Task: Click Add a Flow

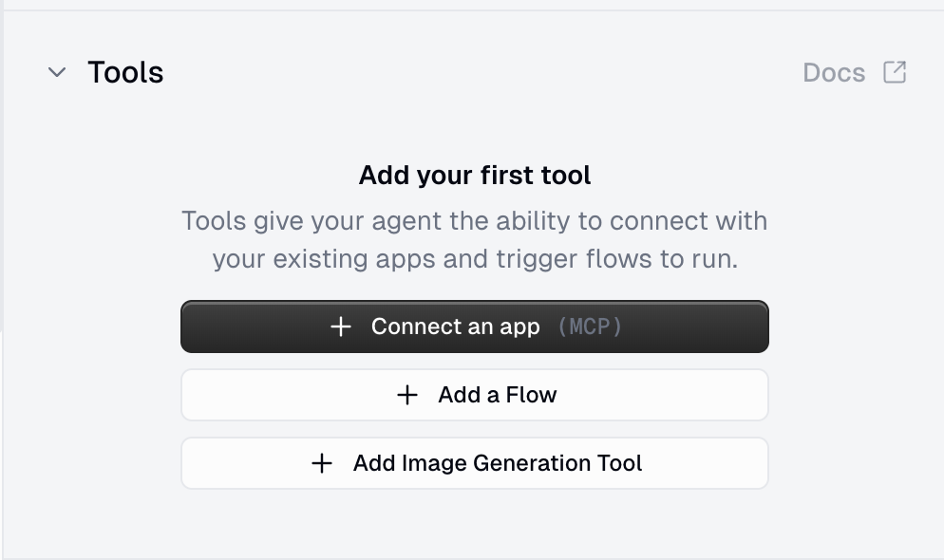Action: (475, 394)
